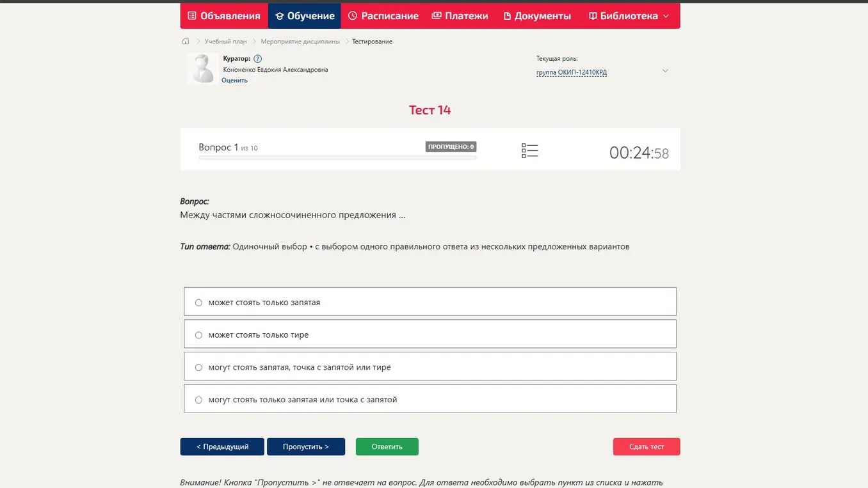Finish with the Сдать тест button

647,446
